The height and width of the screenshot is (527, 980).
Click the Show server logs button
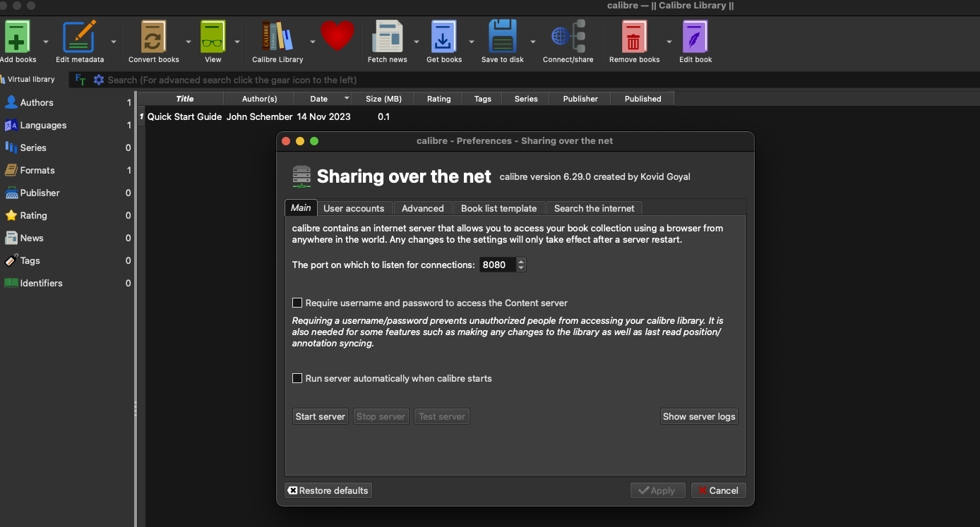click(x=699, y=416)
